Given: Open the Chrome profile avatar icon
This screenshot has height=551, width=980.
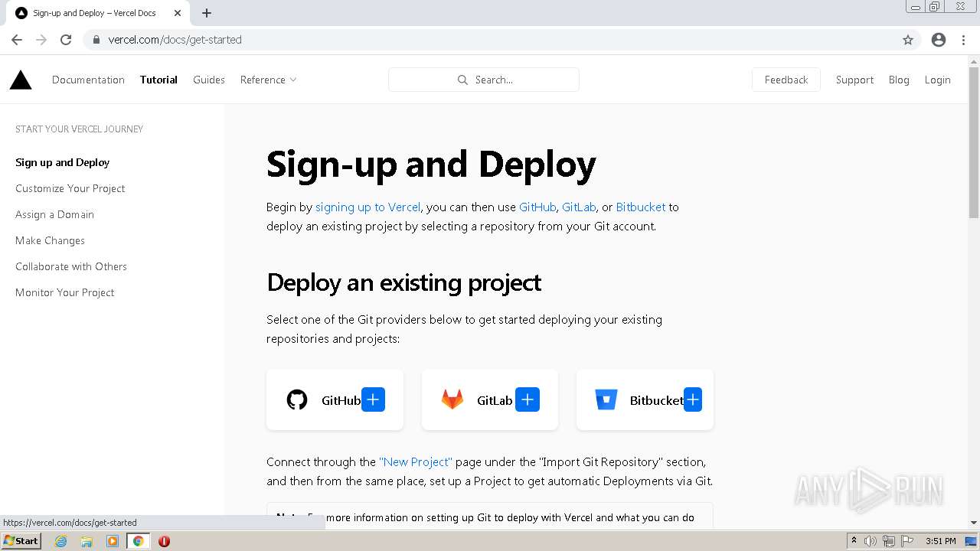Looking at the screenshot, I should pyautogui.click(x=939, y=40).
